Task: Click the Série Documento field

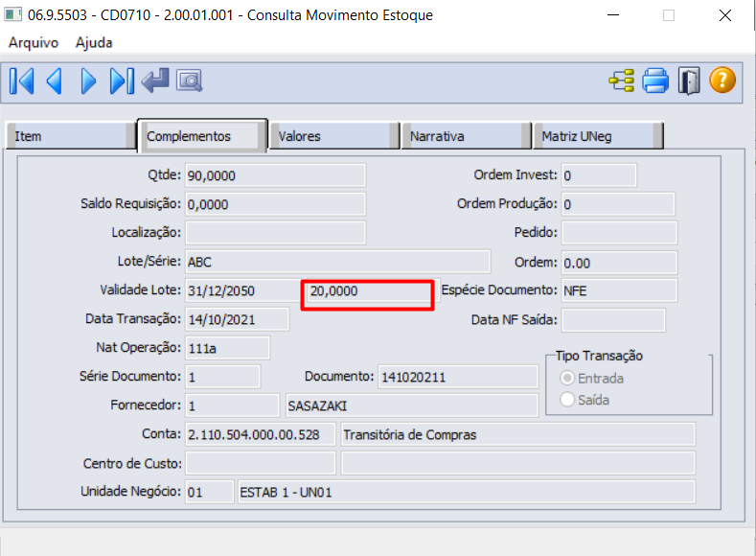Action: click(x=222, y=377)
